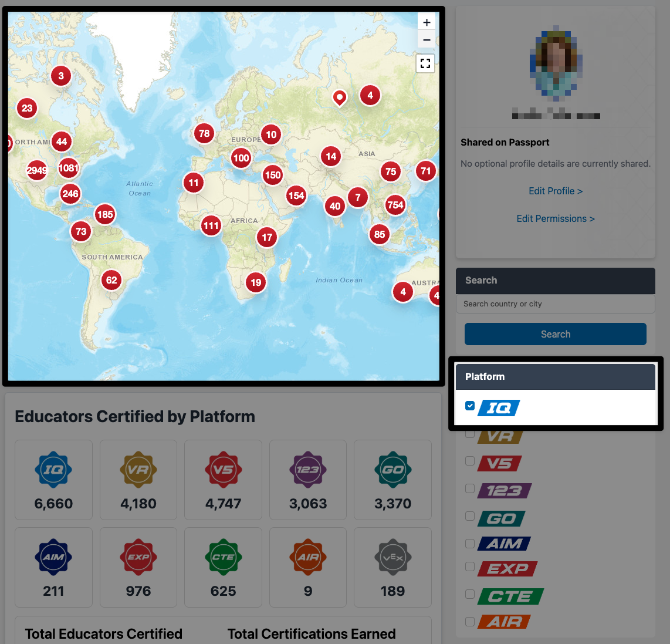Open the 3 cluster marker in Canada

coord(60,76)
